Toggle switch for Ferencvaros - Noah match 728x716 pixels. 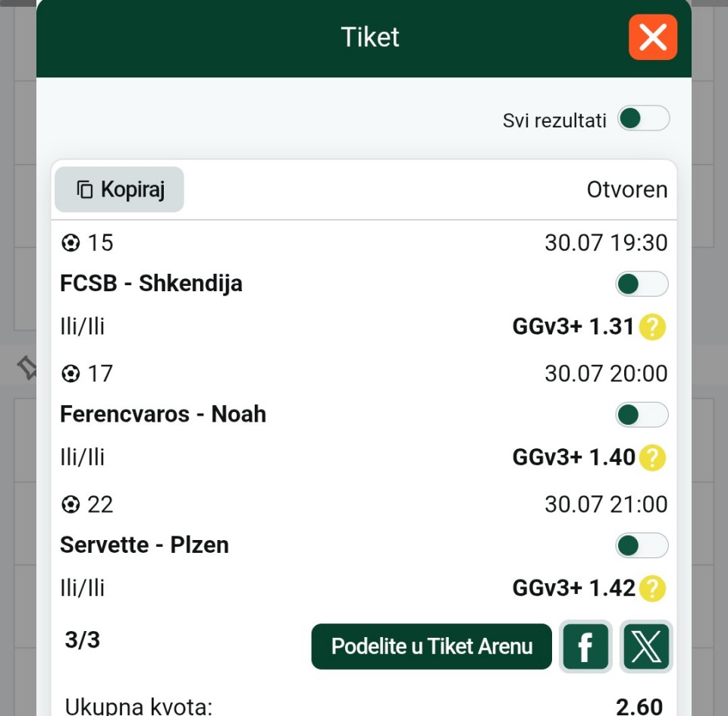(642, 415)
